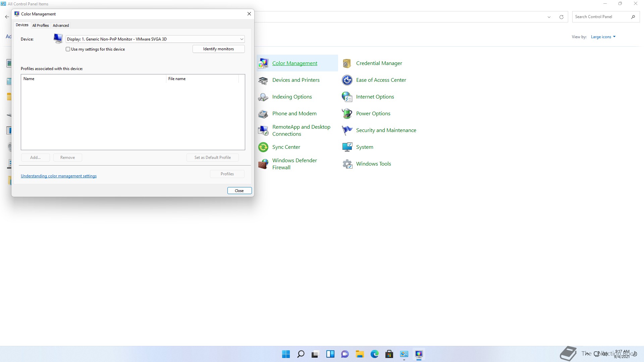Click the Windows Tools text link
Viewport: 644px width, 362px height.
tap(374, 164)
